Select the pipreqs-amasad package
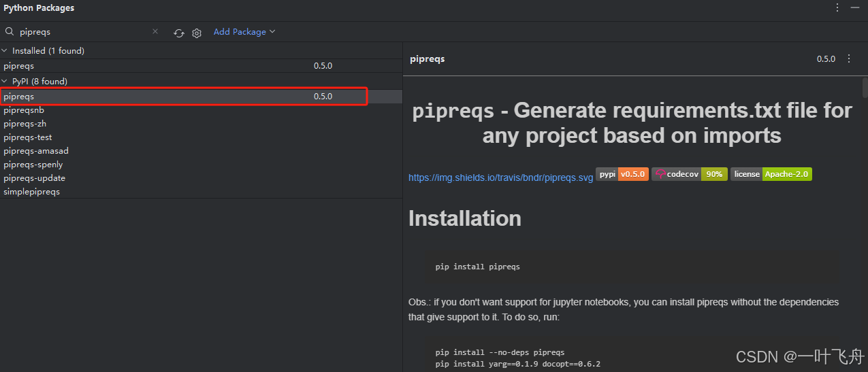Image resolution: width=868 pixels, height=372 pixels. click(201, 151)
